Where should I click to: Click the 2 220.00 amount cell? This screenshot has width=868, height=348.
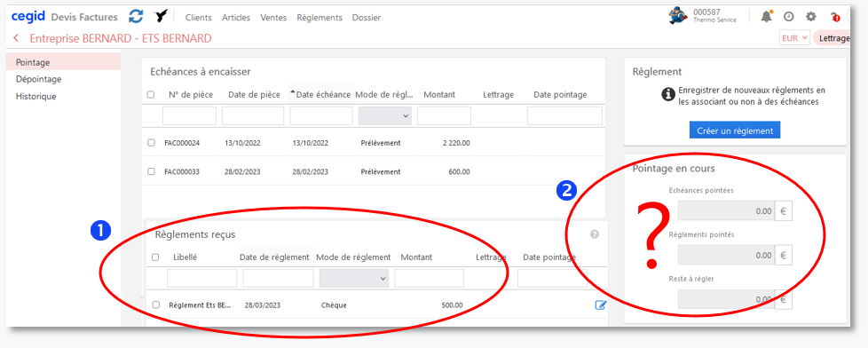coord(457,143)
